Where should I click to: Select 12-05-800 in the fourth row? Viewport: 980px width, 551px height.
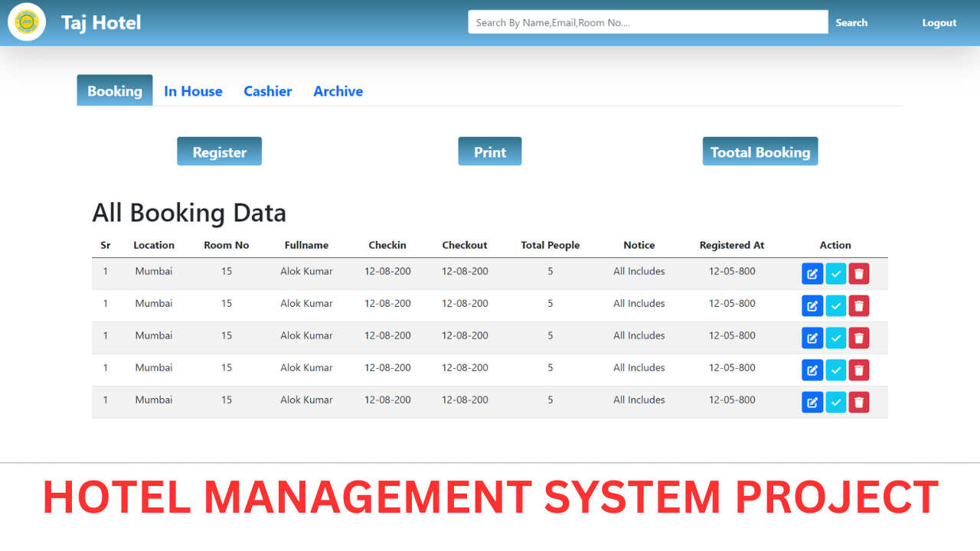[732, 367]
